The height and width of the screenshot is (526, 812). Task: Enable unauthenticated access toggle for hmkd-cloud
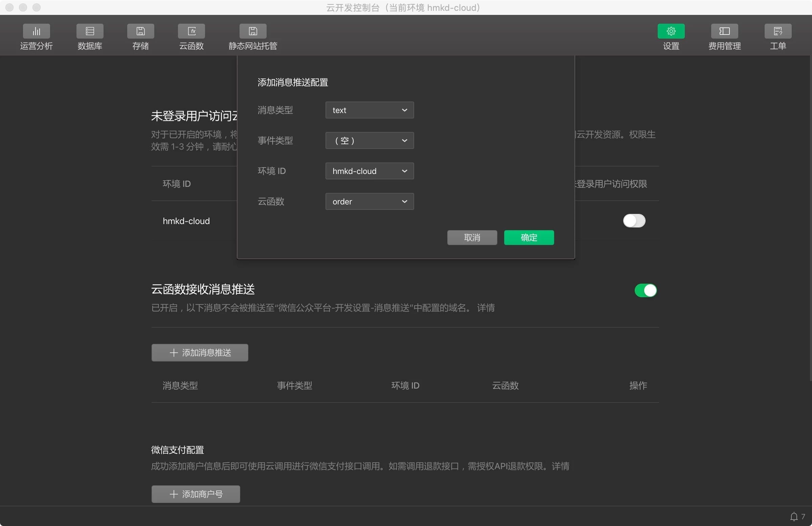click(634, 221)
